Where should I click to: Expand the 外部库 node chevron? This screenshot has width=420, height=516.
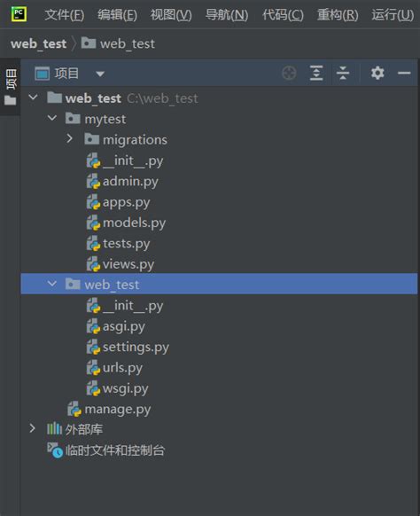click(x=32, y=428)
